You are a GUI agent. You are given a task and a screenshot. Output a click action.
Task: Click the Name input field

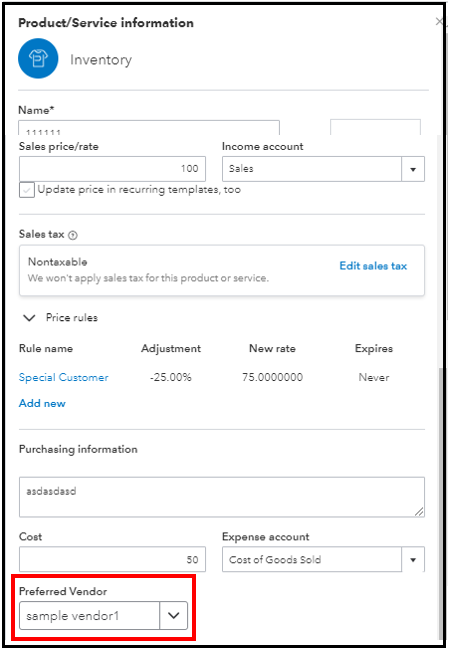pyautogui.click(x=149, y=128)
